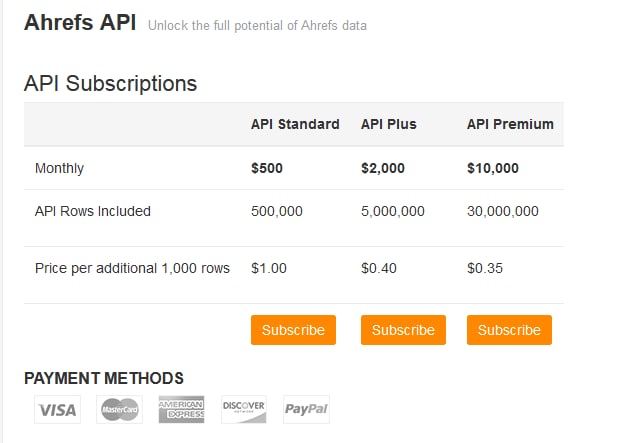This screenshot has width=623, height=443.
Task: Click the Visa payment icon
Action: click(x=58, y=409)
